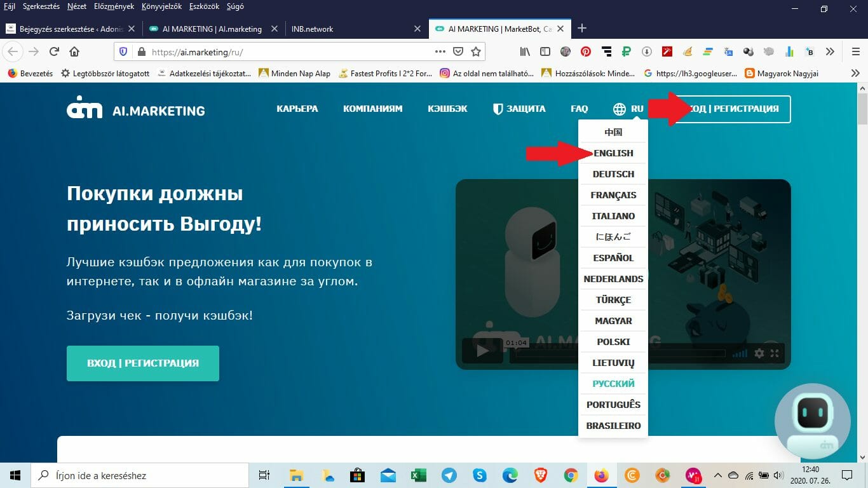This screenshot has width=868, height=488.
Task: Toggle video fullscreen mode
Action: (774, 353)
